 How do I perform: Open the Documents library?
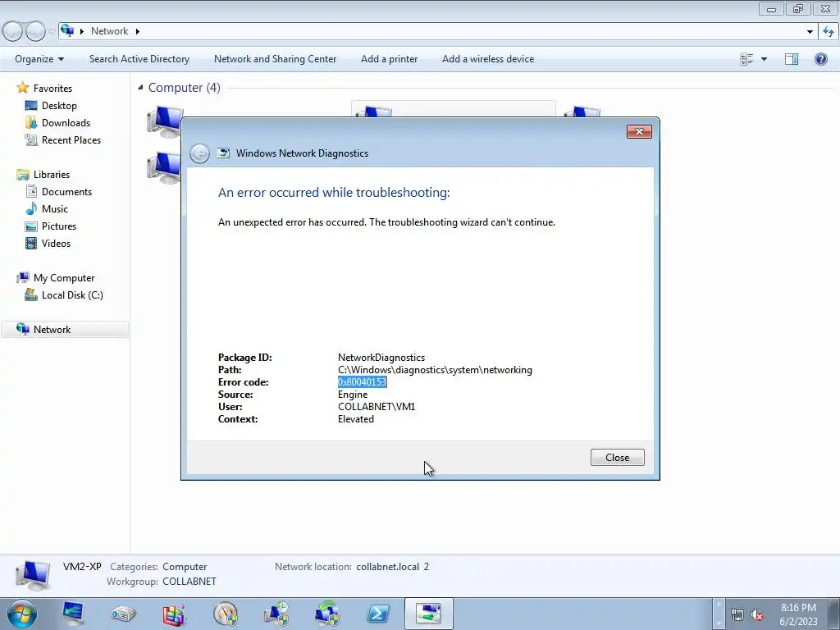click(66, 192)
